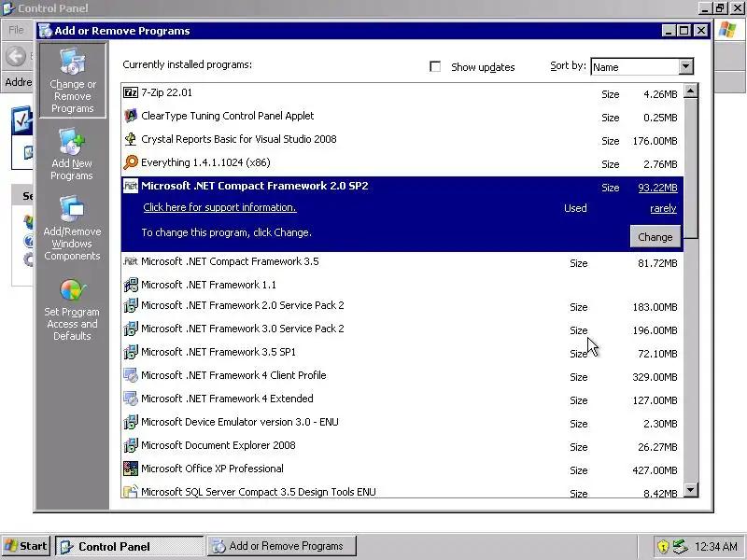This screenshot has height=560, width=747.
Task: Select Microsoft Office XP Professional entry
Action: pyautogui.click(x=402, y=469)
